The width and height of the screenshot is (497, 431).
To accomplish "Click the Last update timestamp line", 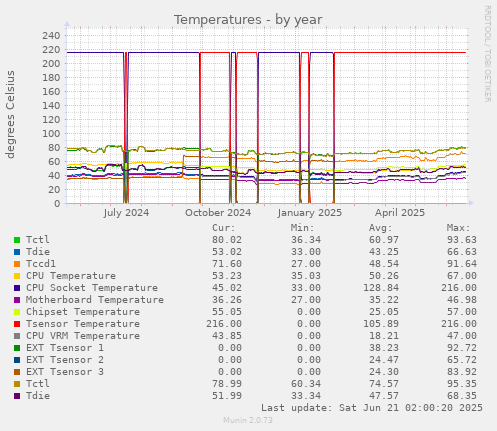I will coord(372,408).
